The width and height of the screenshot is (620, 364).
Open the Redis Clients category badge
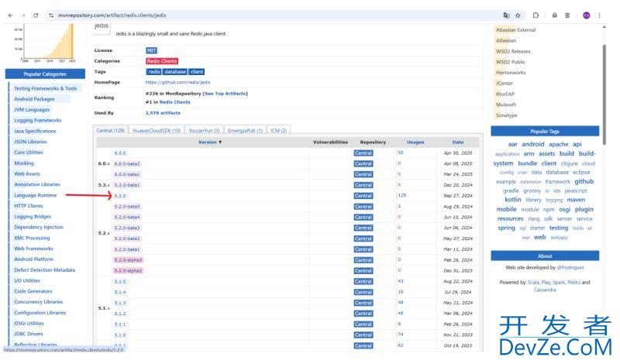coord(162,61)
